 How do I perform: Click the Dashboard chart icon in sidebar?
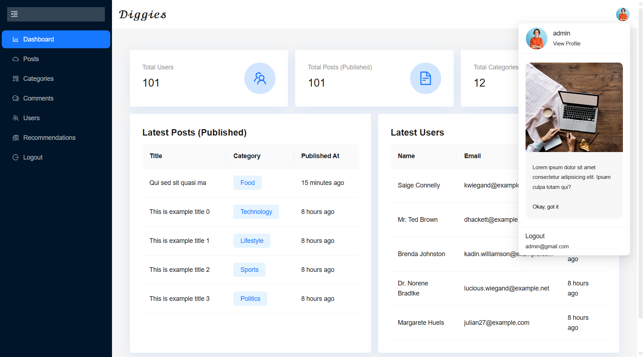[x=15, y=39]
